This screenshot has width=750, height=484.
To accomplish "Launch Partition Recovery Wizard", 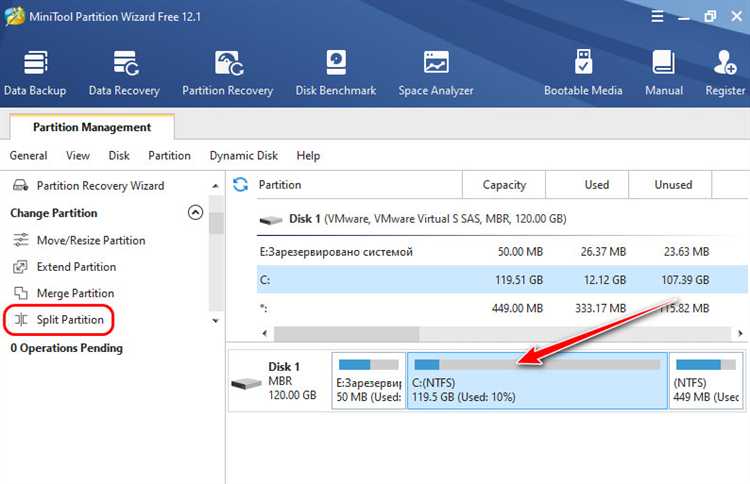I will click(x=100, y=186).
